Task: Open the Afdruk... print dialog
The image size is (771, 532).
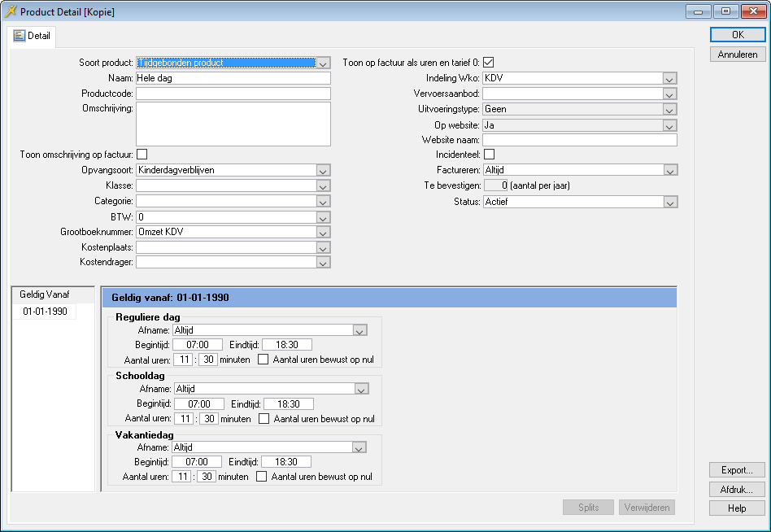Action: pyautogui.click(x=737, y=490)
